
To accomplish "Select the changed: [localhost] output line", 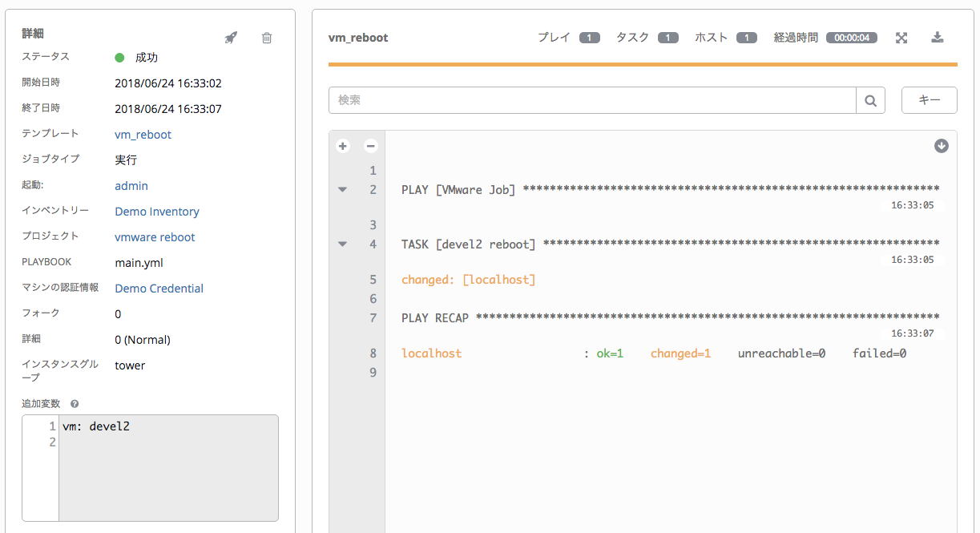I will (468, 280).
